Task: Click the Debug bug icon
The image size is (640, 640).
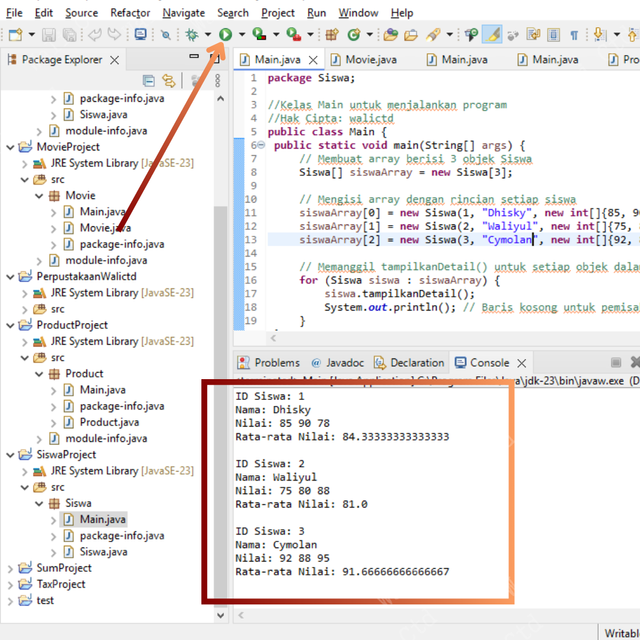Action: (x=192, y=34)
